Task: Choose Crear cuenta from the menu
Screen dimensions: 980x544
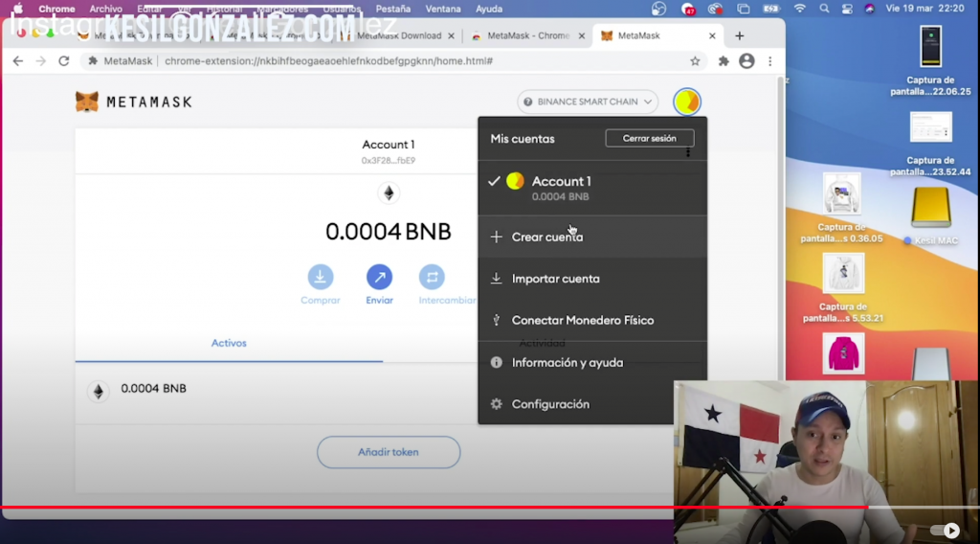Action: (546, 237)
